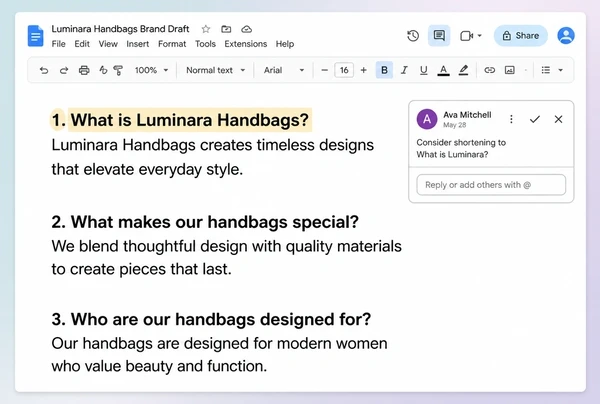Open the Arial font dropdown
The height and width of the screenshot is (404, 600).
284,70
